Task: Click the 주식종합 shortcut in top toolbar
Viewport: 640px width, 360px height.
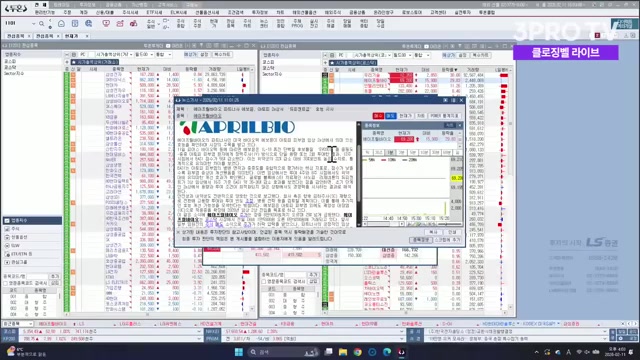Action: (180, 23)
